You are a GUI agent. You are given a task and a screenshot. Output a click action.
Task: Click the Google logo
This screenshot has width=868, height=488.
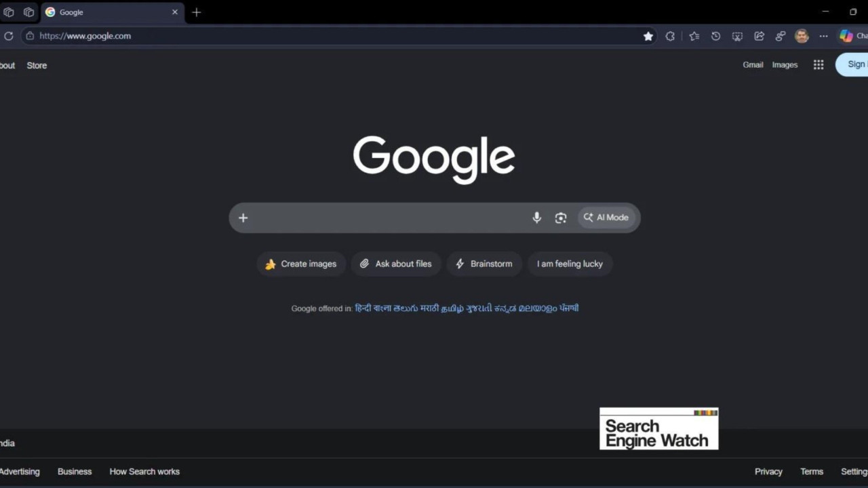point(434,159)
